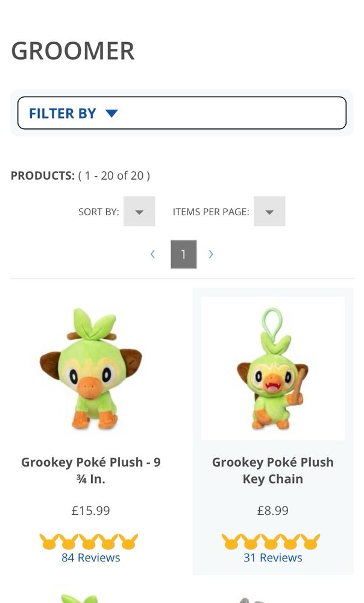Viewport: 364px width, 603px height.
Task: View the 84 Reviews link
Action: 91,558
